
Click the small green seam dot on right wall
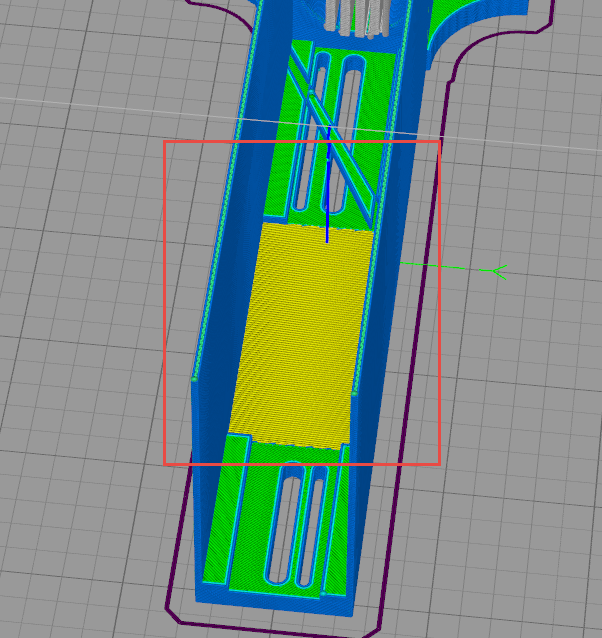click(x=354, y=393)
